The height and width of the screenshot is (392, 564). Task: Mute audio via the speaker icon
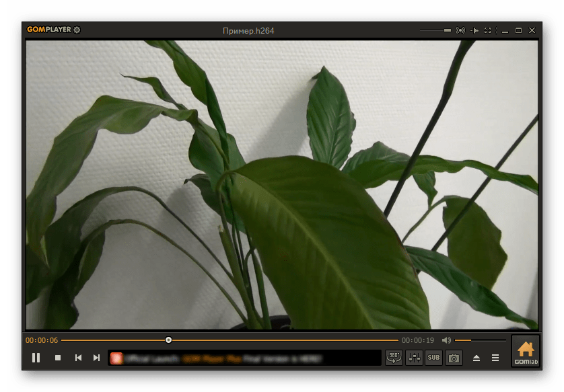pos(446,340)
